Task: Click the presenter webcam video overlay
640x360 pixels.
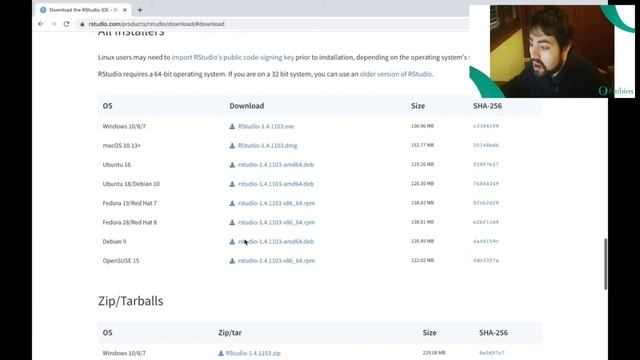Action: (x=552, y=51)
